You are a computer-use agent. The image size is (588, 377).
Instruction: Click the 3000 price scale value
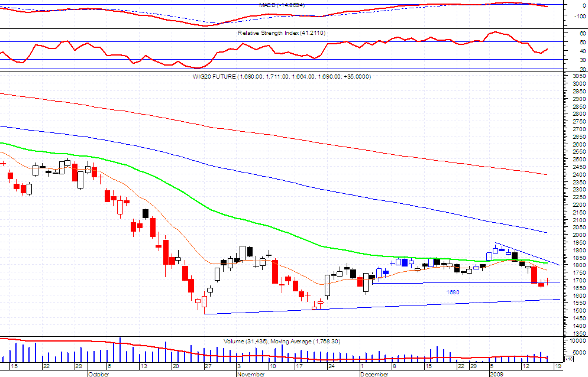pos(579,83)
